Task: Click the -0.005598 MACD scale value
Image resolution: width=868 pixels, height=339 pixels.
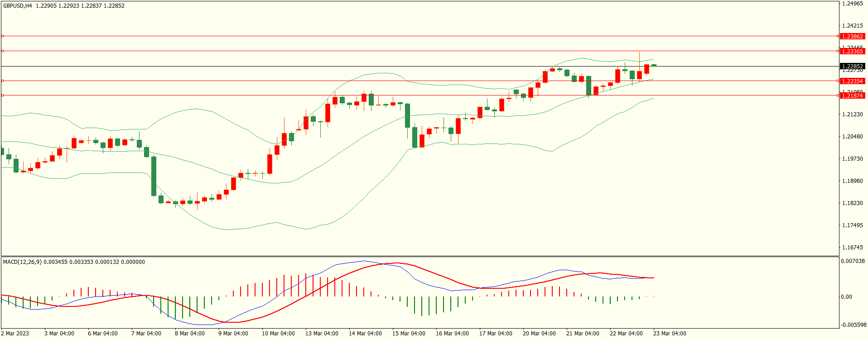Action: click(x=854, y=325)
